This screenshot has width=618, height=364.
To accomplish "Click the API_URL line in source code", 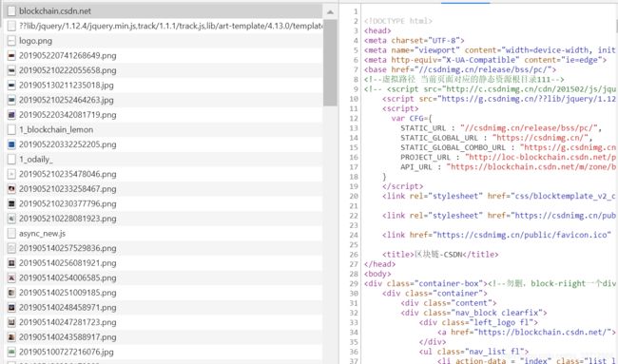I will click(x=508, y=167).
